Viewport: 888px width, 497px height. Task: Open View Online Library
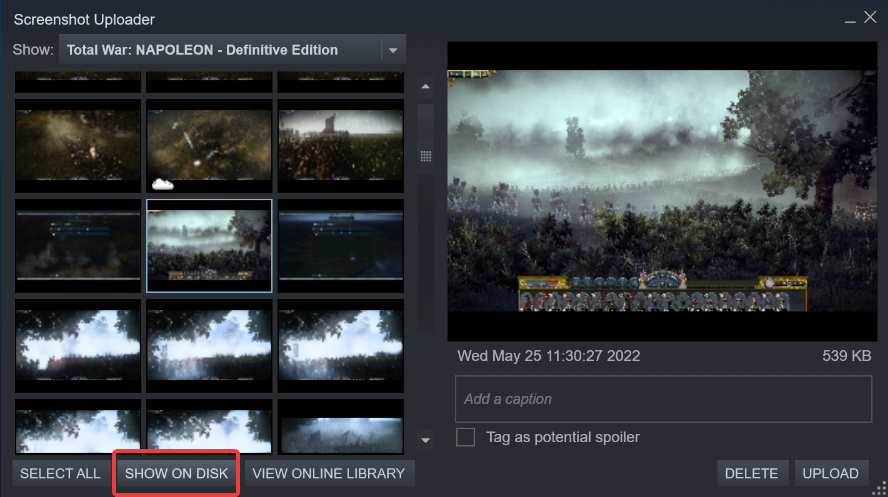pos(328,473)
